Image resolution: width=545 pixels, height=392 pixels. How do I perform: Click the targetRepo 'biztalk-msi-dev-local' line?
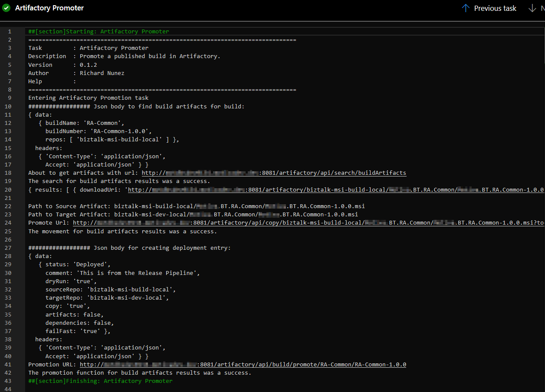[107, 298]
